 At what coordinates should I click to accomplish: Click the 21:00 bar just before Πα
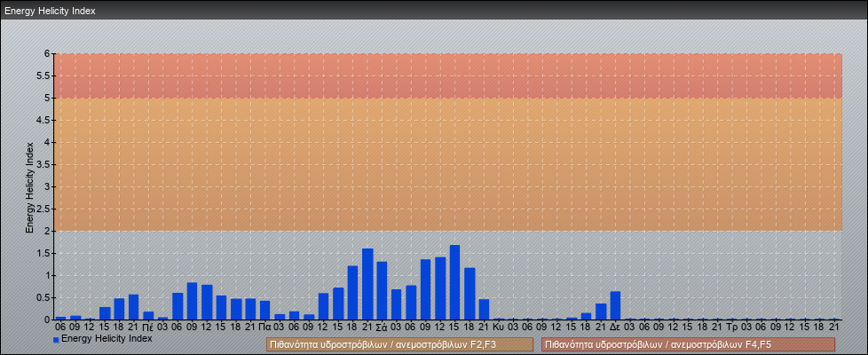point(250,309)
